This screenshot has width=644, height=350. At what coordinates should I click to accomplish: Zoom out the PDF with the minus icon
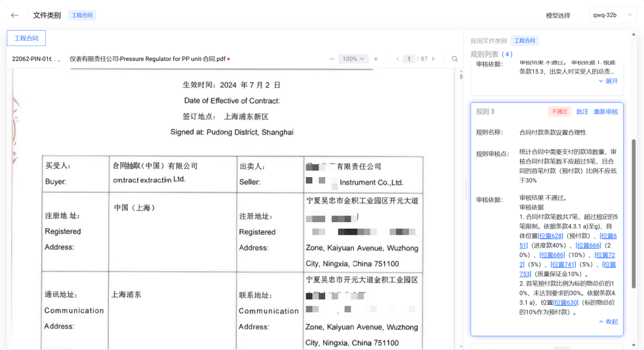[x=331, y=59]
